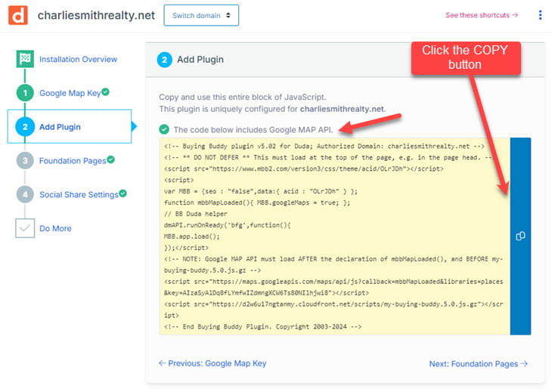Click the '// BB Duda helper' code line
The height and width of the screenshot is (392, 552).
pos(195,214)
